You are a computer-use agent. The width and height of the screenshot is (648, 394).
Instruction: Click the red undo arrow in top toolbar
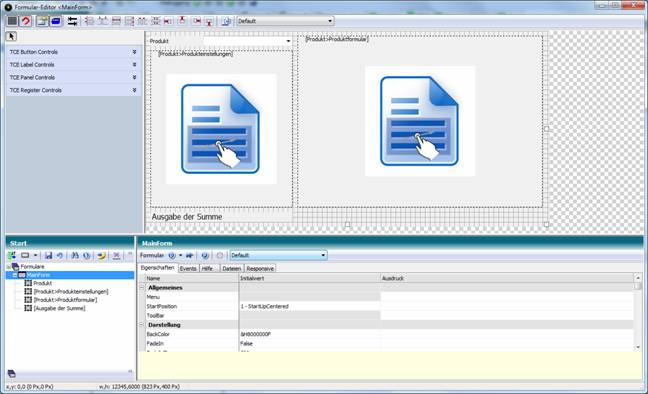(x=26, y=21)
